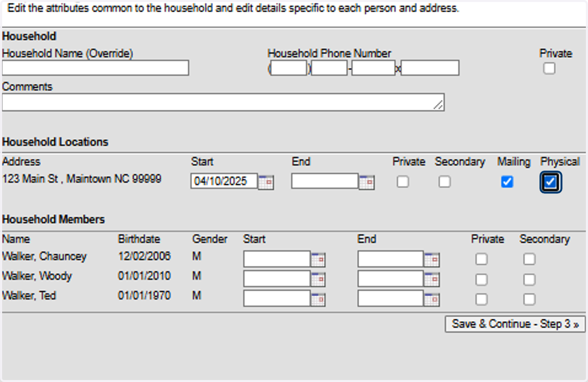Viewport: 588px width, 382px height.
Task: Click End date field for Walker, Woody
Action: click(391, 279)
